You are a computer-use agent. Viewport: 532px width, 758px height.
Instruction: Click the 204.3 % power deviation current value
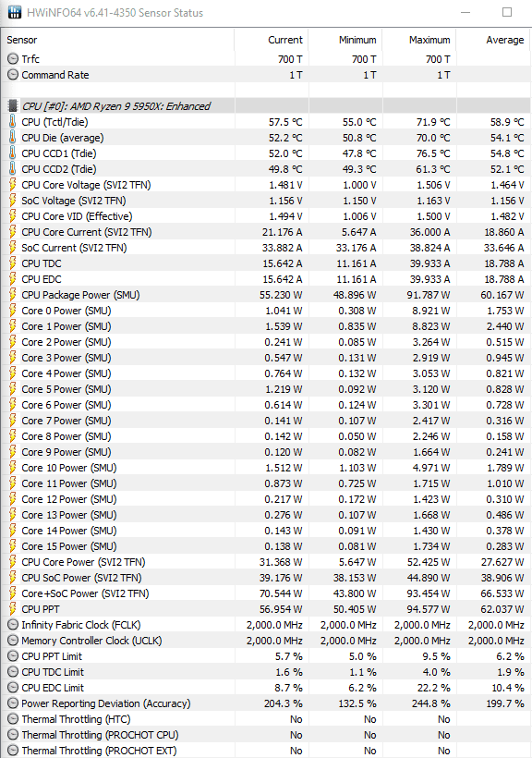(284, 703)
